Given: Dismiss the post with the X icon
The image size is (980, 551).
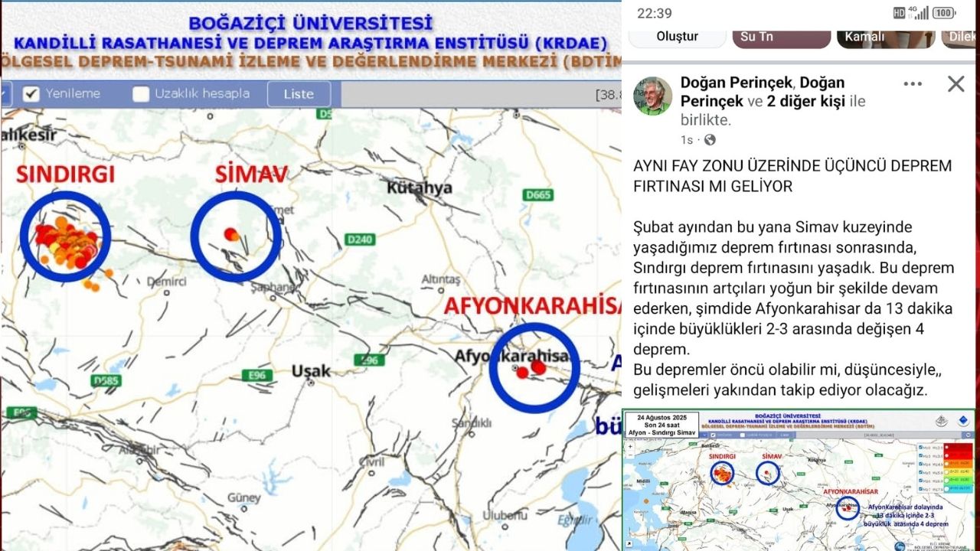Looking at the screenshot, I should [x=956, y=84].
